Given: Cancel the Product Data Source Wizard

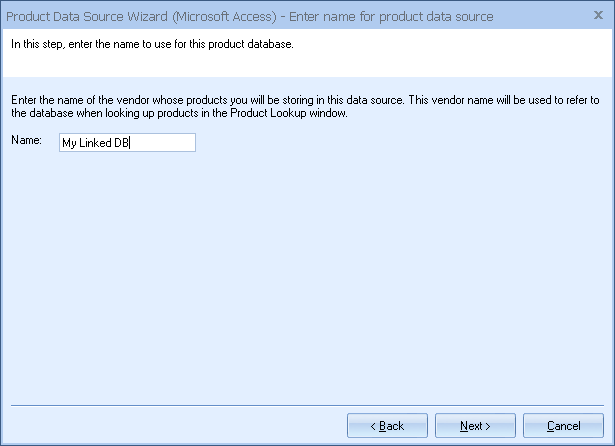Looking at the screenshot, I should (x=564, y=426).
